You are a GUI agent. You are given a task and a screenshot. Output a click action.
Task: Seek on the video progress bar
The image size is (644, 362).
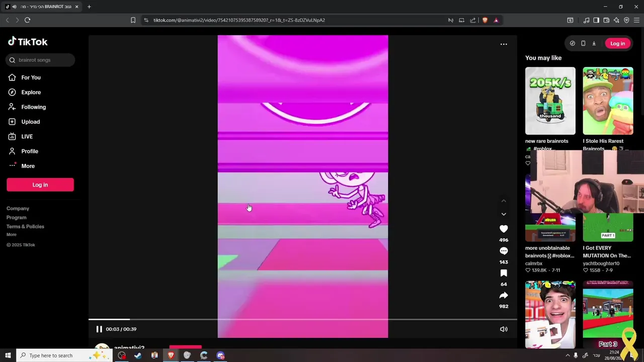303,319
